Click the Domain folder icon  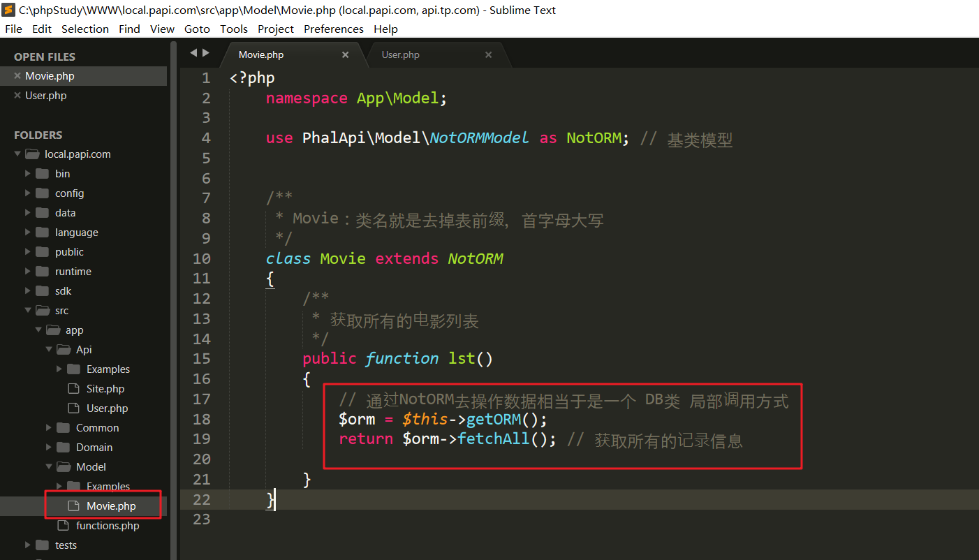tap(63, 448)
